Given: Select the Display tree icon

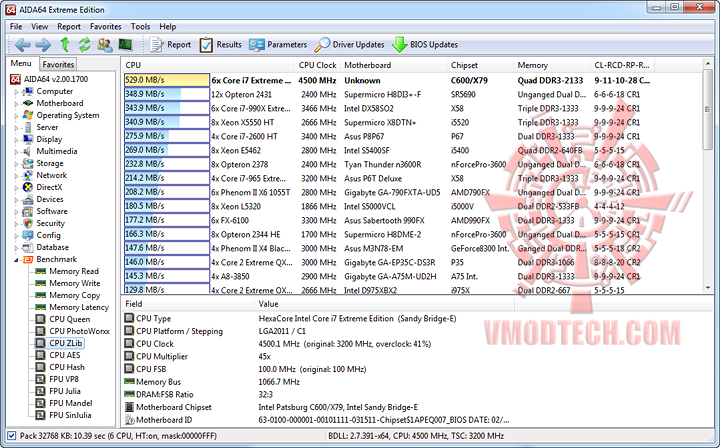Looking at the screenshot, I should 28,139.
